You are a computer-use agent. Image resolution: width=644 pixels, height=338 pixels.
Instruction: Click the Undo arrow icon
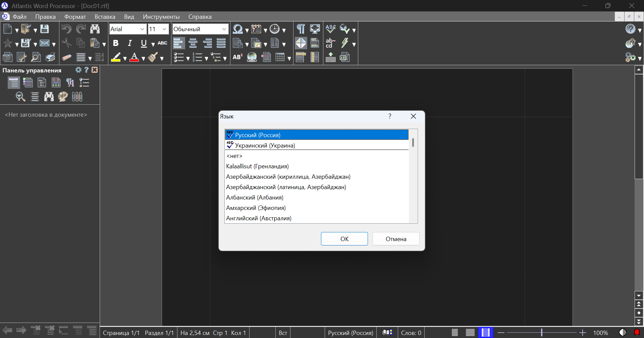66,29
